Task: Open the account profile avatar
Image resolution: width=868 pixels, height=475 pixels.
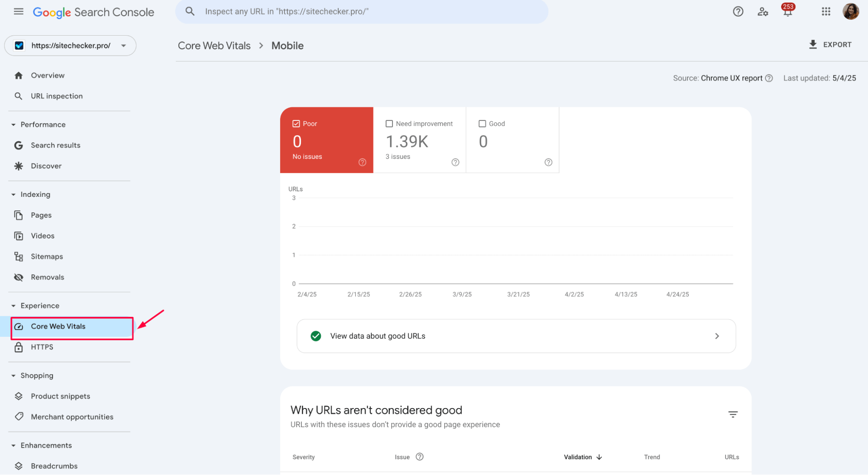Action: coord(851,12)
